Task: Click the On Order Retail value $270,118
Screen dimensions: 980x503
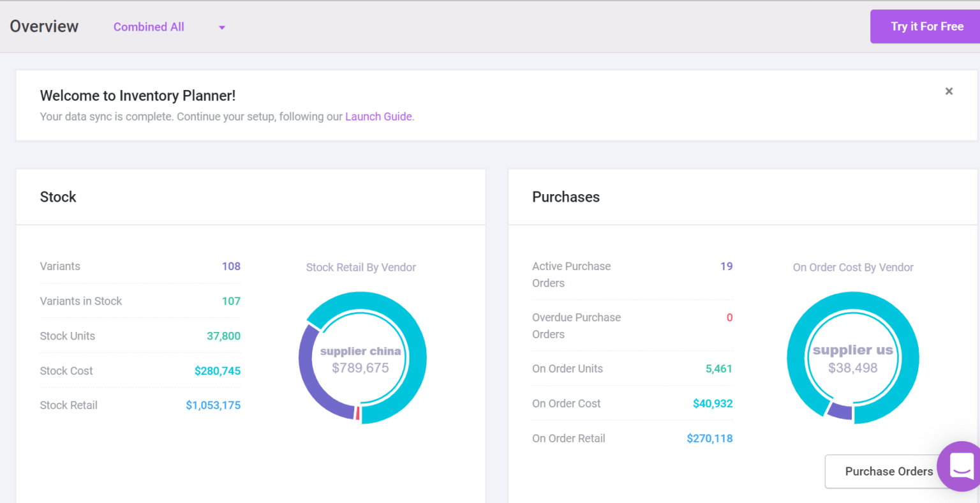Action: coord(709,439)
